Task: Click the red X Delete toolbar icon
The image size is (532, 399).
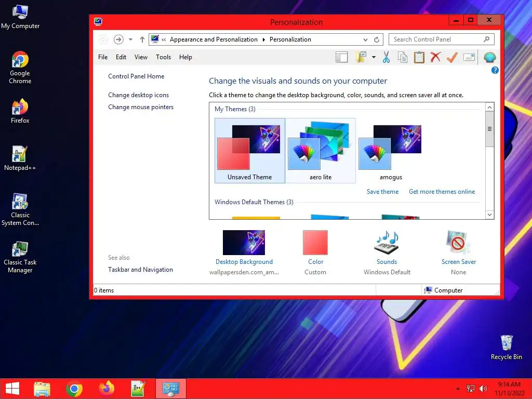Action: point(436,57)
